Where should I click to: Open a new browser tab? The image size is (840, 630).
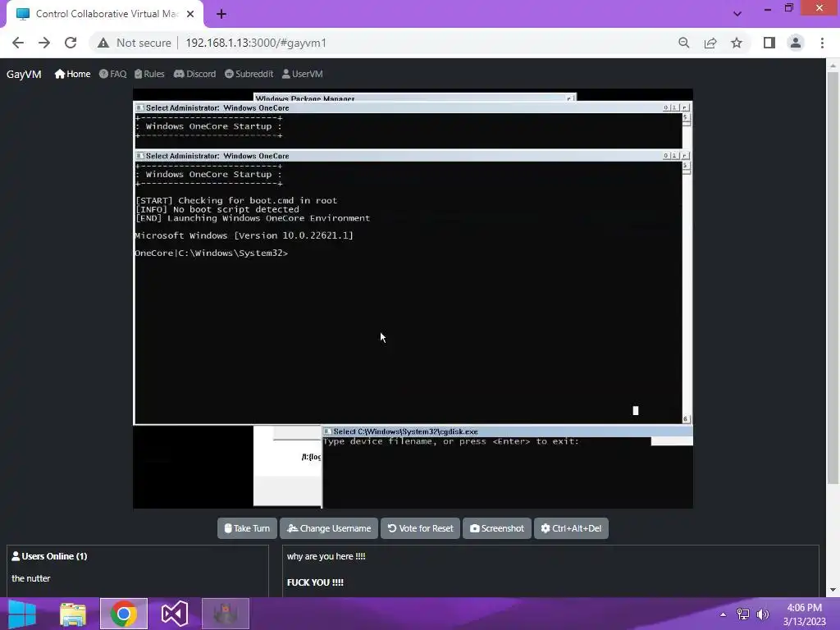(x=221, y=14)
